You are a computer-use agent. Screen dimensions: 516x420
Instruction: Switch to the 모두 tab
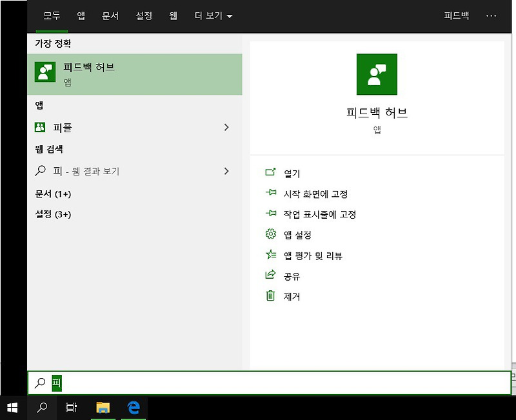52,16
